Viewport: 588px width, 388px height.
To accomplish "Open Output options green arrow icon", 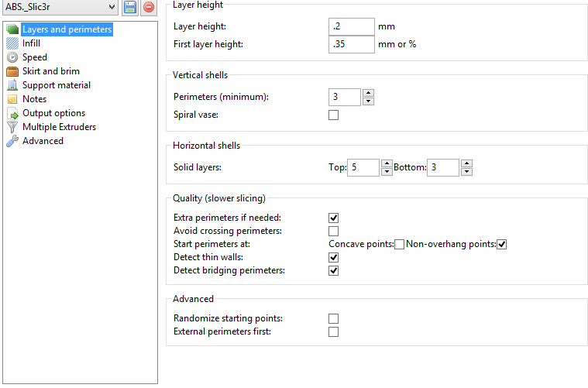I will (12, 113).
